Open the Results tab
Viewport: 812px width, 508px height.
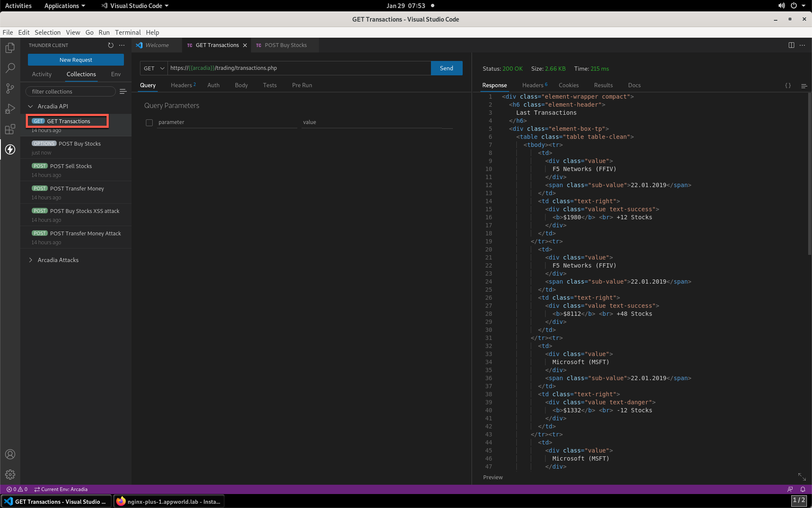tap(604, 85)
